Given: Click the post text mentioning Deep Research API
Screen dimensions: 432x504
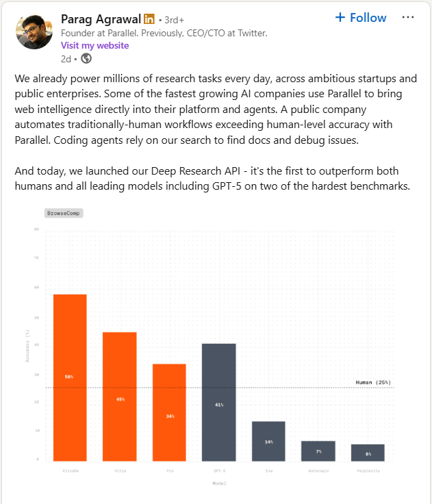Looking at the screenshot, I should pos(212,179).
